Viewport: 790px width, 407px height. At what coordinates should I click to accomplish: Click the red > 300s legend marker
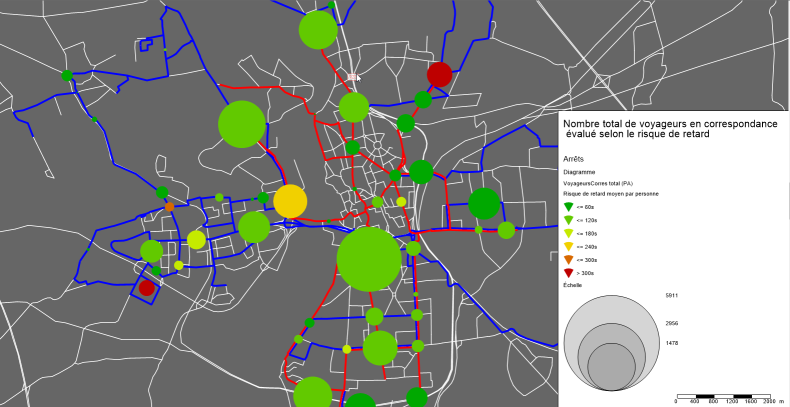pos(568,272)
